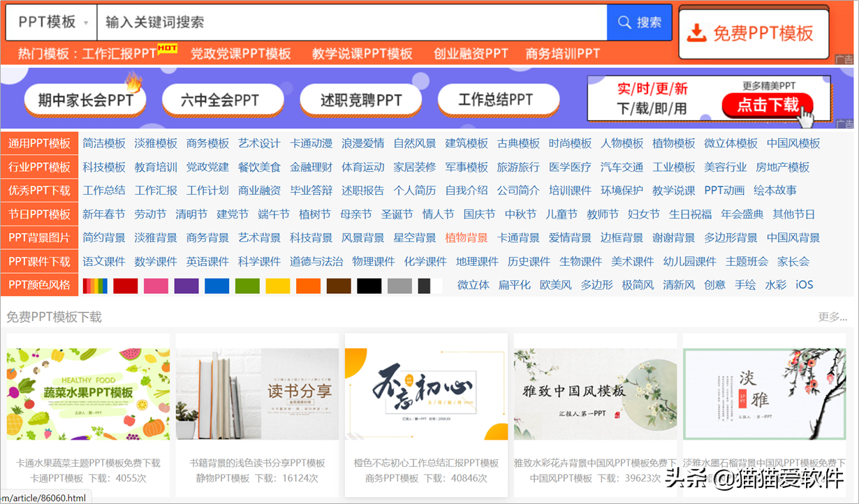Viewport: 859px width, 504px height.
Task: Open the 读书分享 template thumbnail
Action: [256, 392]
